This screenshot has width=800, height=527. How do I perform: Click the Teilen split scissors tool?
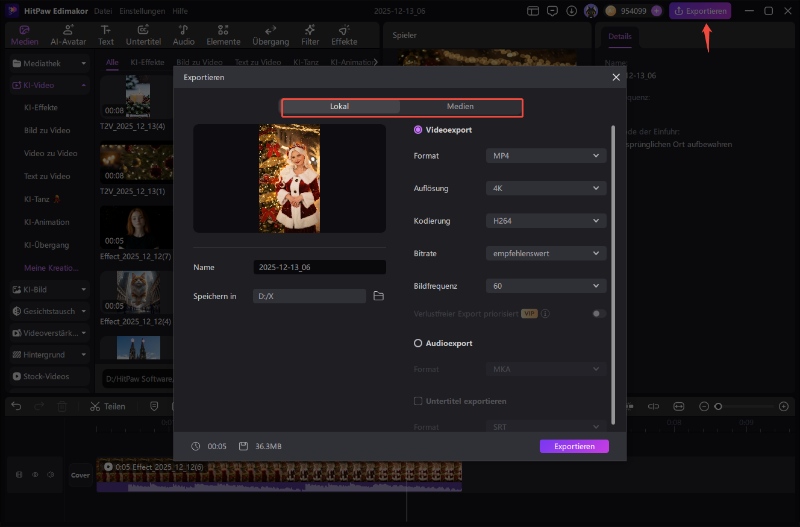107,407
